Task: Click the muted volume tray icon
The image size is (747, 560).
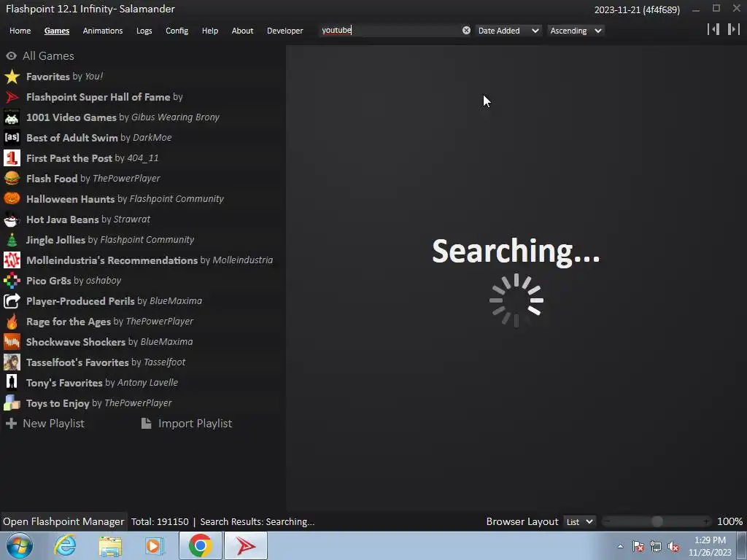Action: [674, 546]
